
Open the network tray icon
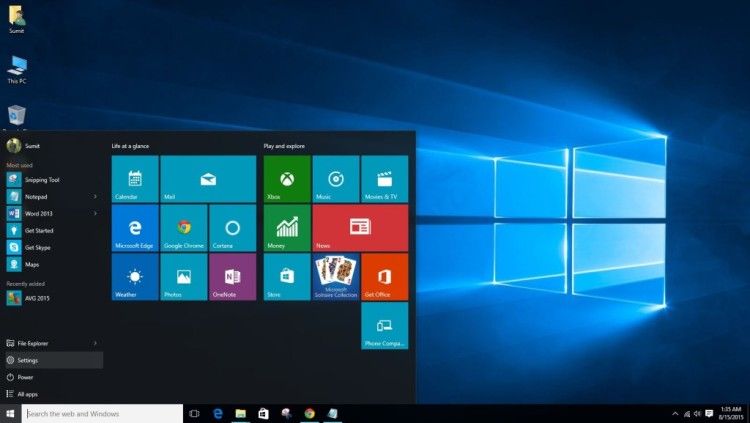[687, 414]
